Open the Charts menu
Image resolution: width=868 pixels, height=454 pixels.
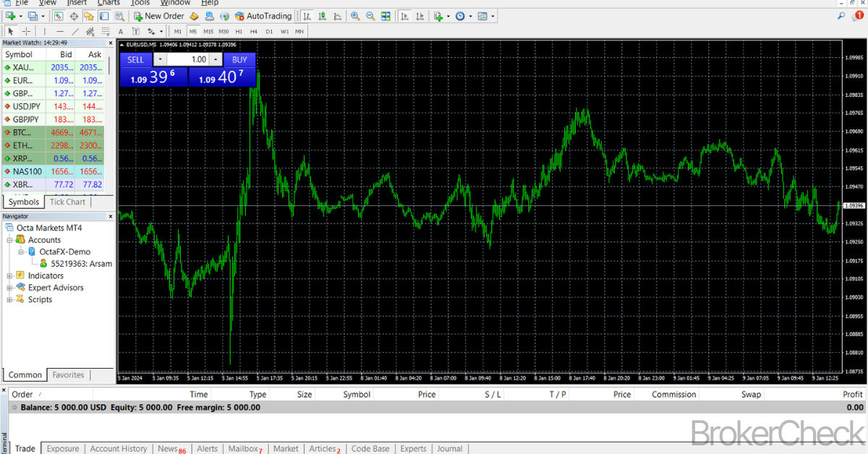click(109, 3)
